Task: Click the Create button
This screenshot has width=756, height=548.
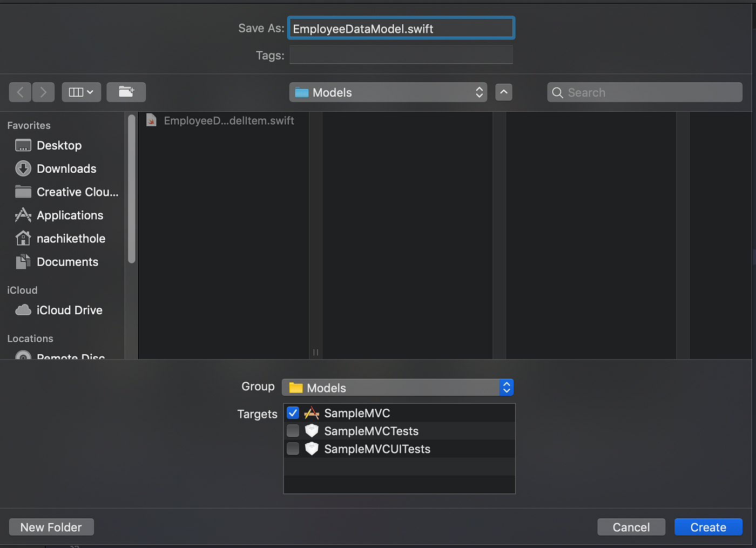Action: [x=708, y=527]
